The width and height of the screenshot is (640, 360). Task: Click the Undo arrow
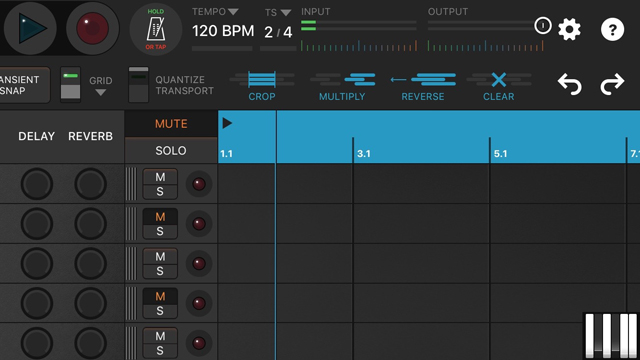(x=569, y=84)
